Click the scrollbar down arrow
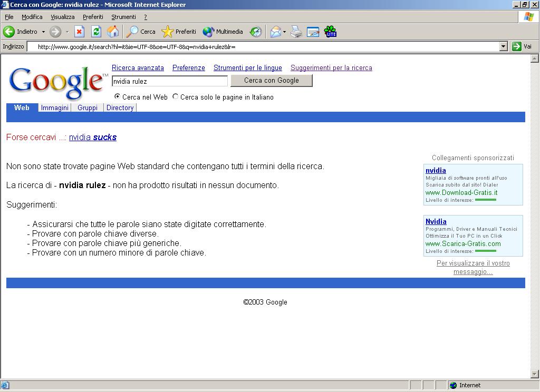 pyautogui.click(x=535, y=374)
